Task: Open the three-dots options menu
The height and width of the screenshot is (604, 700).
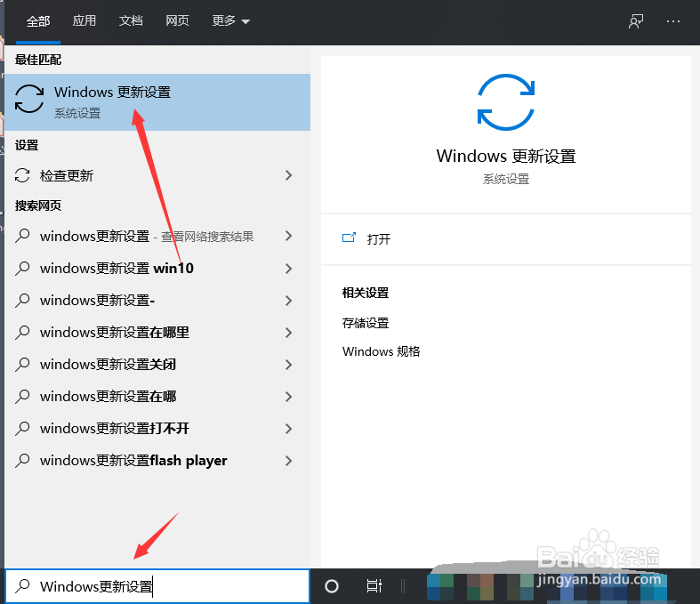Action: click(672, 21)
